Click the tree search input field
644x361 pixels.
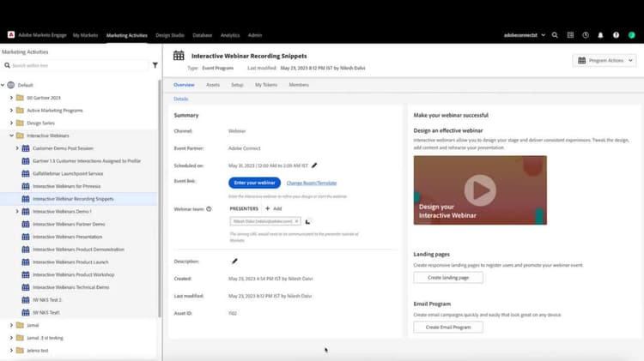pyautogui.click(x=76, y=65)
